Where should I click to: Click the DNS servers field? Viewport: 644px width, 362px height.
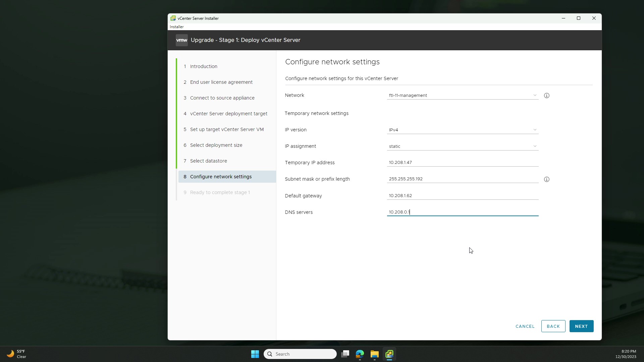pyautogui.click(x=463, y=212)
